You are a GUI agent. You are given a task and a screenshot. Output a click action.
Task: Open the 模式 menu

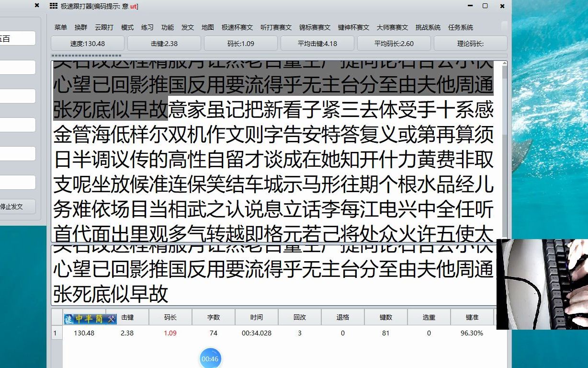point(127,27)
